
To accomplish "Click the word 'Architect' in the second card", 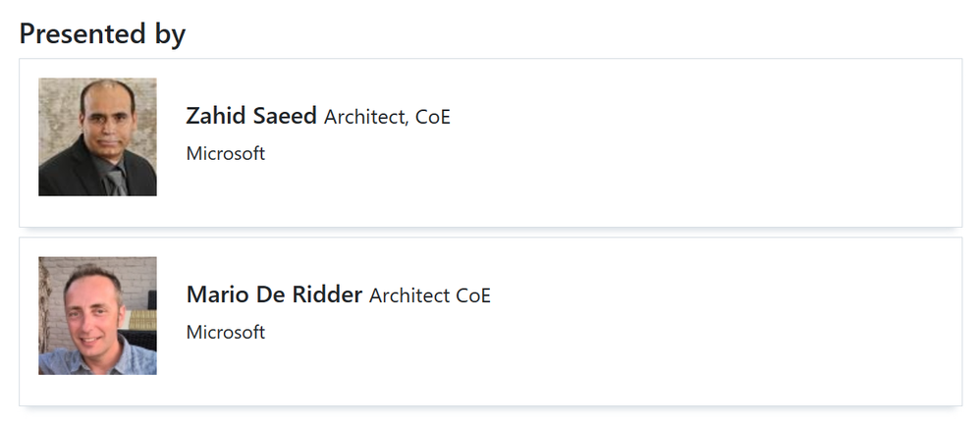I will click(408, 295).
